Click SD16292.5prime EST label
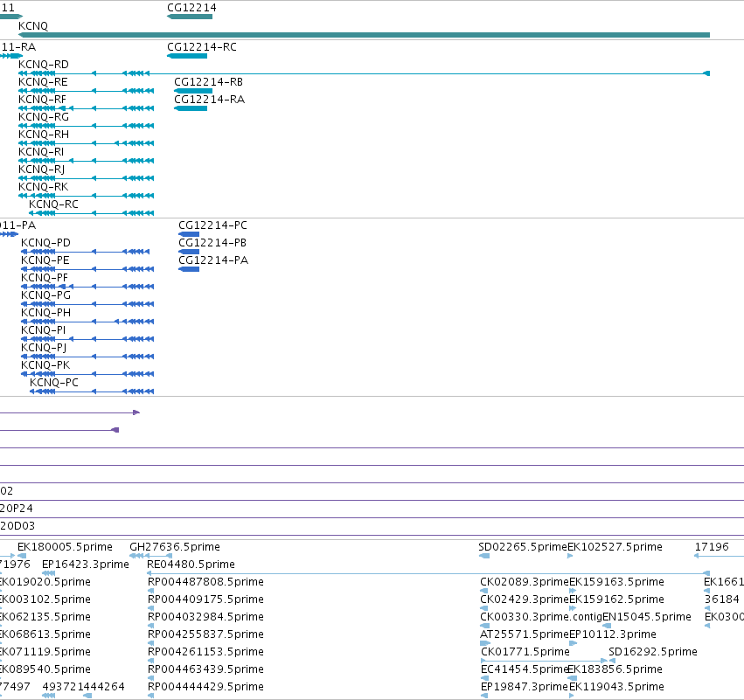 pos(653,652)
